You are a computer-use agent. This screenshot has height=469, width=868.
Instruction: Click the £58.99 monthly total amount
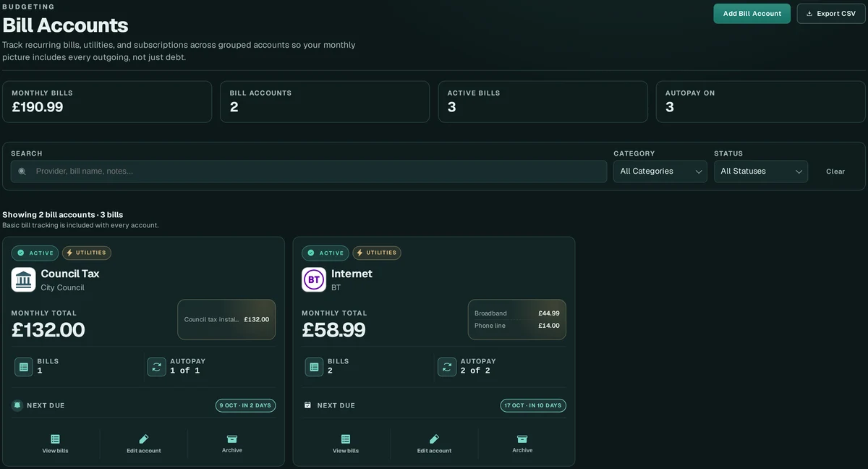(333, 330)
